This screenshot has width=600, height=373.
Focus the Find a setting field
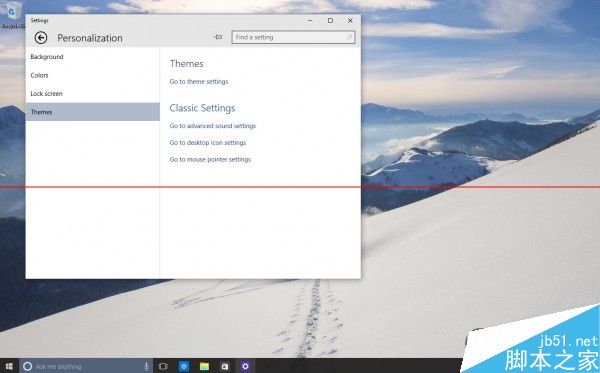click(293, 37)
